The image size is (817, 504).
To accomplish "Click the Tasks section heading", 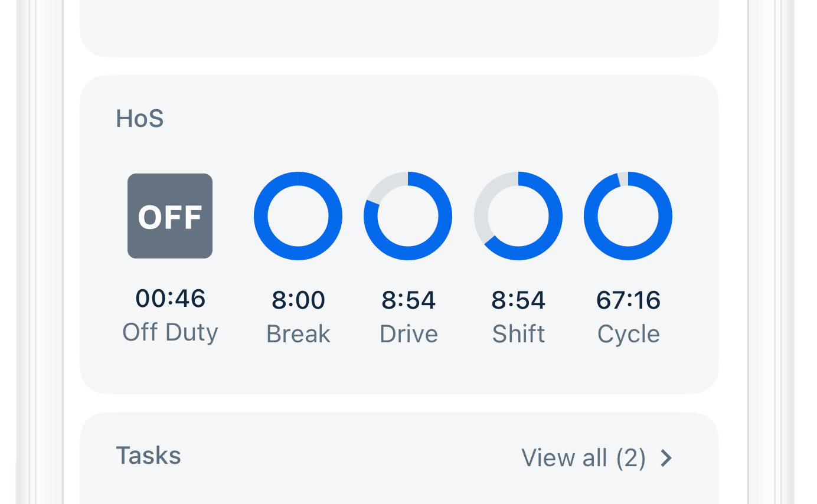I will pos(148,456).
